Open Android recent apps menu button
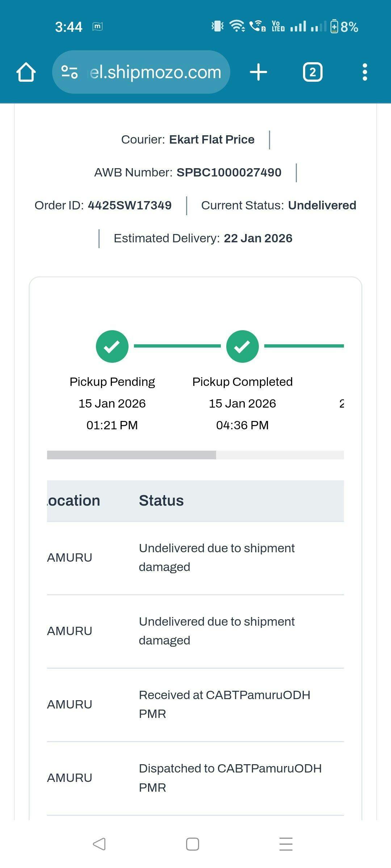Image resolution: width=391 pixels, height=868 pixels. [x=286, y=844]
